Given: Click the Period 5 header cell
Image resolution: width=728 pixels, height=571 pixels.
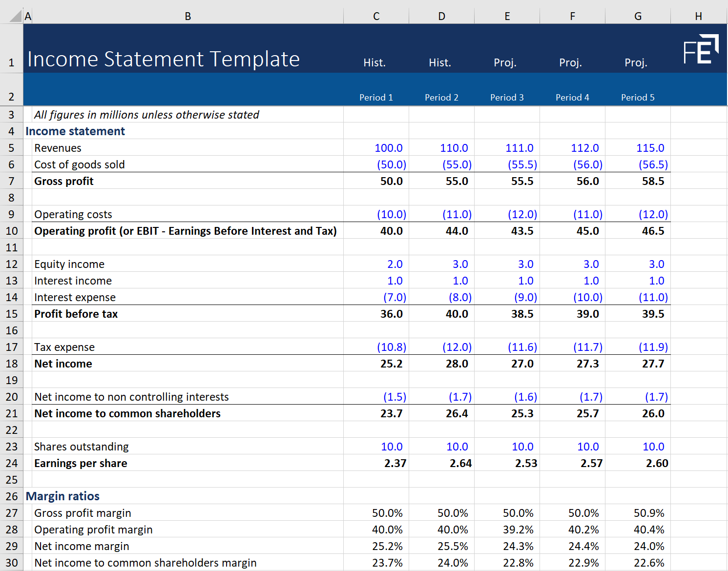Looking at the screenshot, I should click(x=637, y=97).
